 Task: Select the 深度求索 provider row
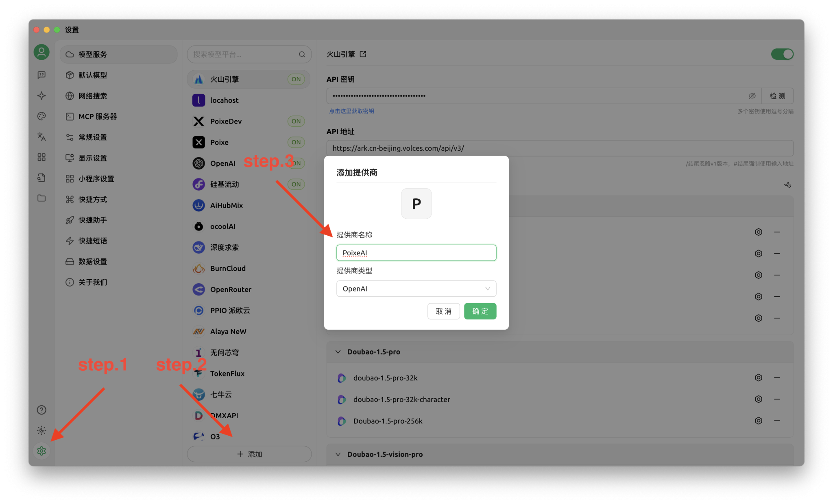point(249,247)
